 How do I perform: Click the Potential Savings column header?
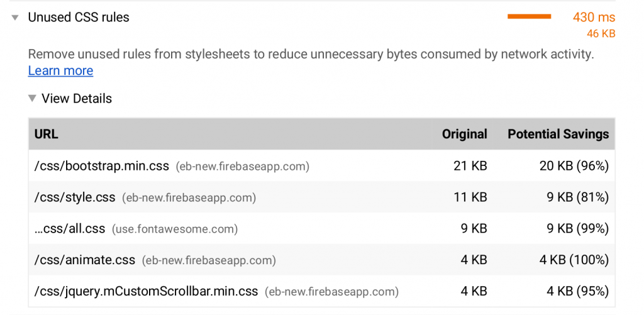click(558, 134)
